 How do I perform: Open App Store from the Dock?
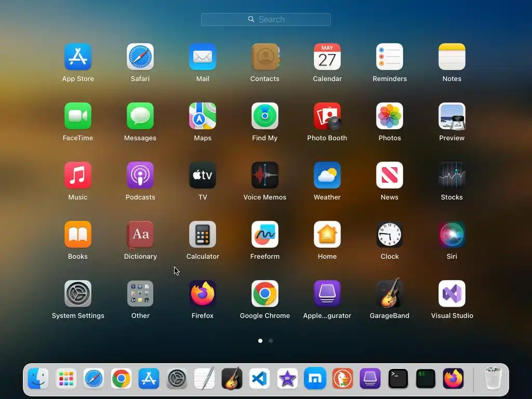click(x=149, y=378)
